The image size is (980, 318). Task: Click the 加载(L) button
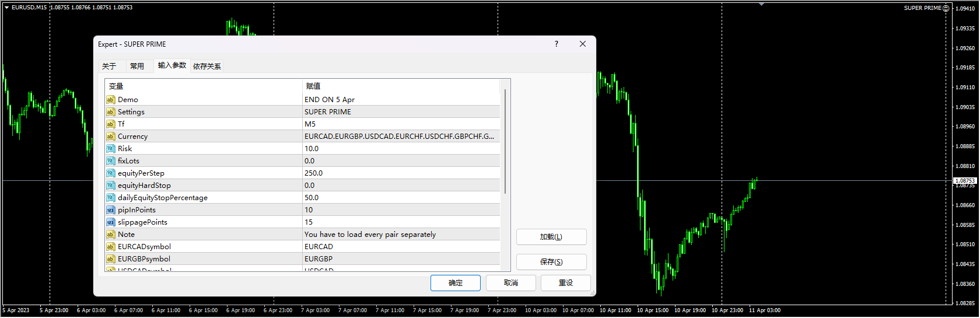tap(551, 237)
